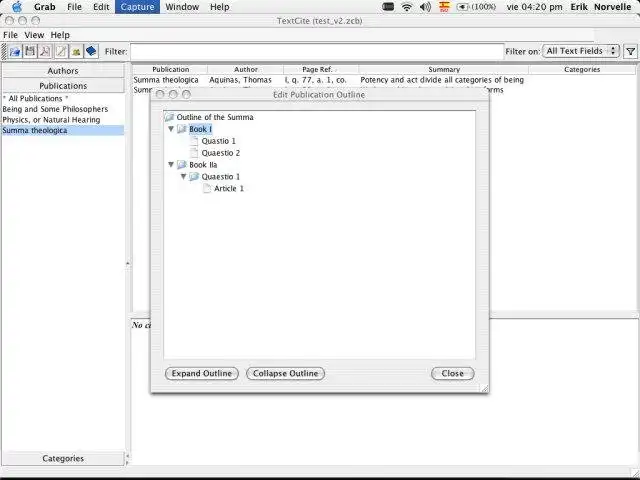Click the volume speaker icon

tap(425, 7)
